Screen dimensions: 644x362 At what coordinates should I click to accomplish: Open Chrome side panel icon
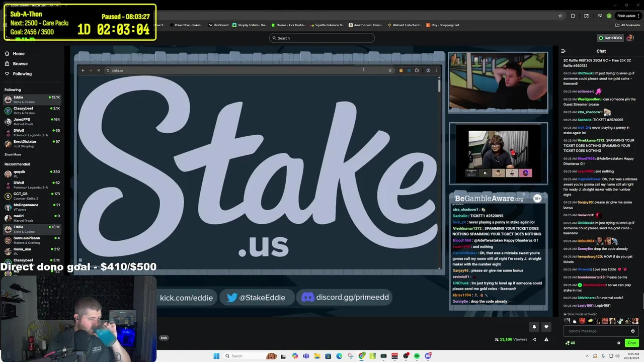point(586,16)
